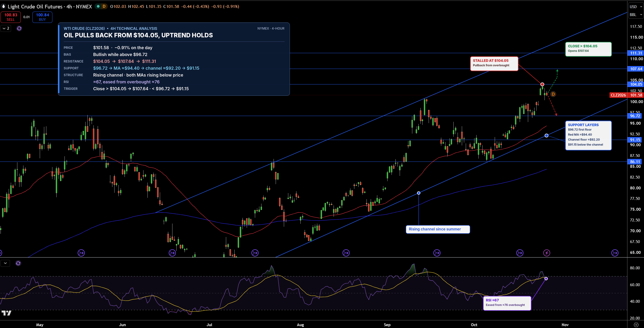Click the 96.72 price level label
This screenshot has width=644, height=328.
[635, 116]
